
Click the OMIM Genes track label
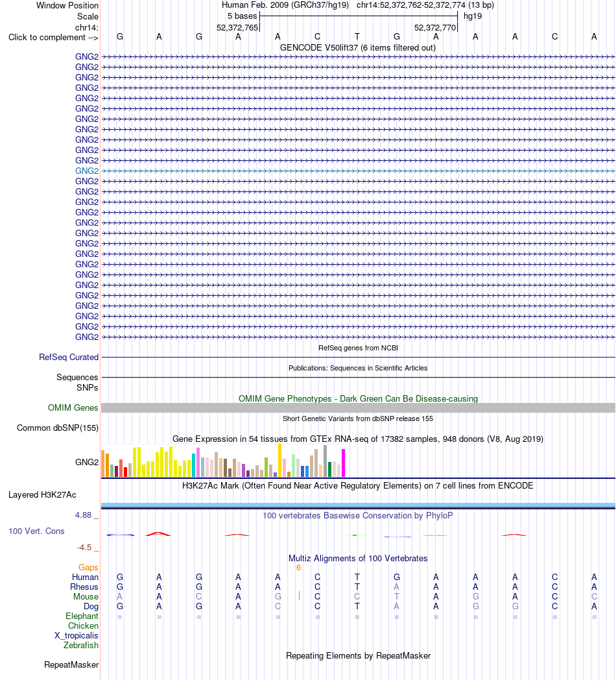(x=73, y=407)
